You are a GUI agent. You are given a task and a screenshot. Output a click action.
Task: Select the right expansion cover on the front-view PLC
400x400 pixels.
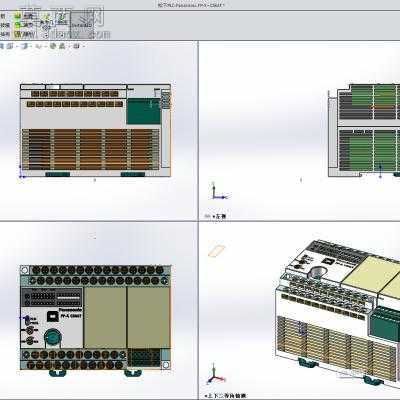148,318
